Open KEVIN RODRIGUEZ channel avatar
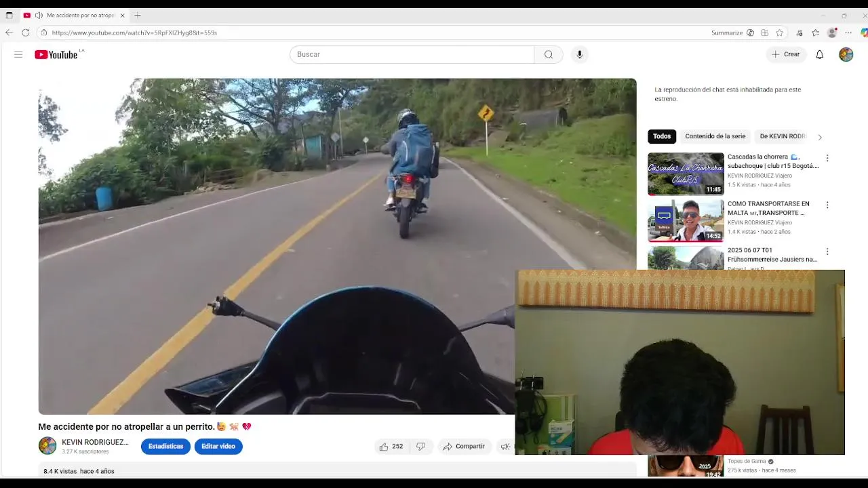 point(47,445)
